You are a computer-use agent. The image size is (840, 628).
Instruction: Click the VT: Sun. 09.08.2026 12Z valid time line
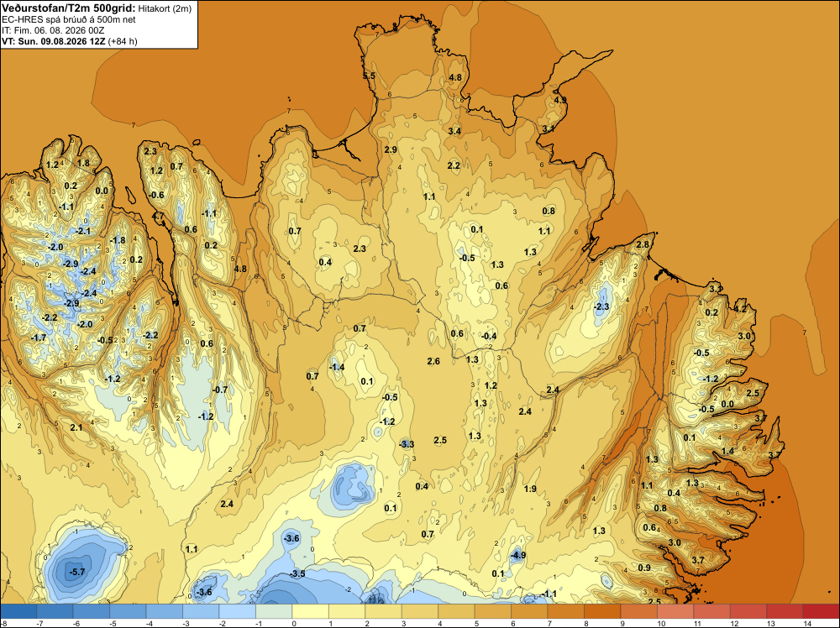click(x=54, y=41)
